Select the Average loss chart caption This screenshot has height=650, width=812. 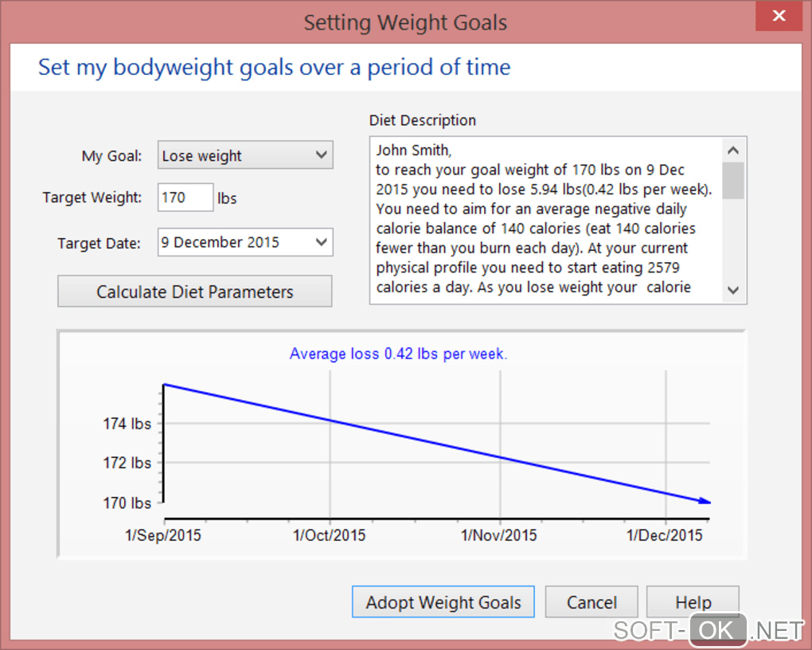click(398, 354)
